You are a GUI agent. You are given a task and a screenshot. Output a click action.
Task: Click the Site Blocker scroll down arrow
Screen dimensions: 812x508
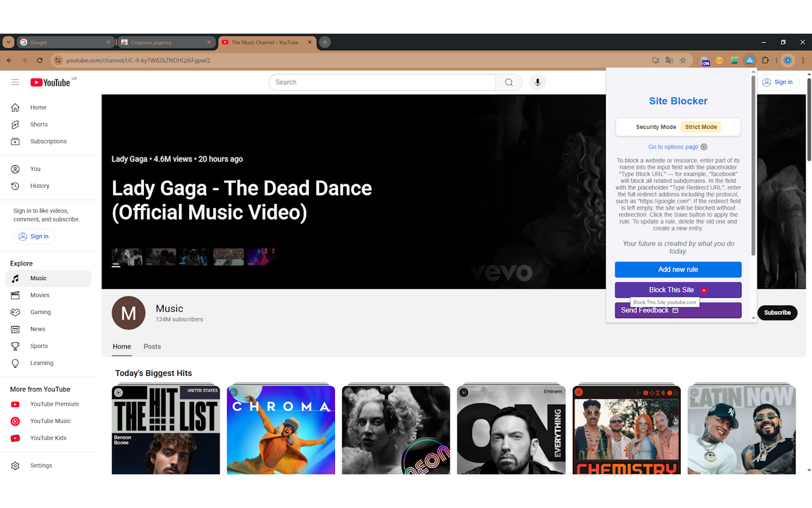pos(753,317)
